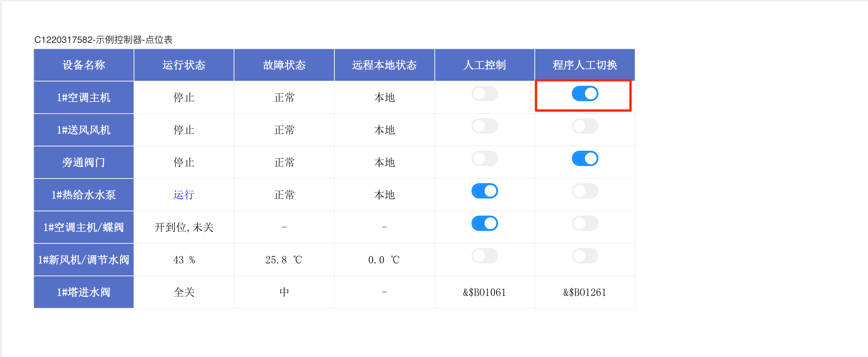The image size is (868, 357).
Task: Click the blue 运行 status link
Action: pos(184,195)
